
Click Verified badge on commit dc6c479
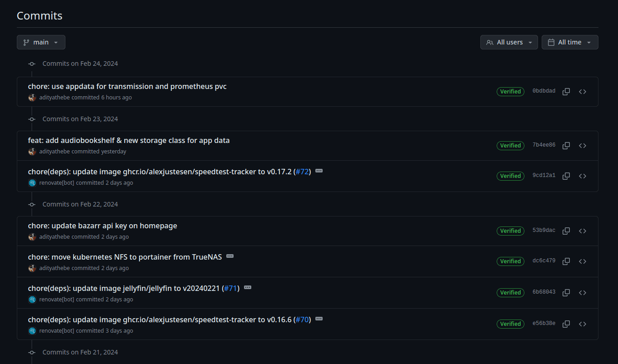510,261
